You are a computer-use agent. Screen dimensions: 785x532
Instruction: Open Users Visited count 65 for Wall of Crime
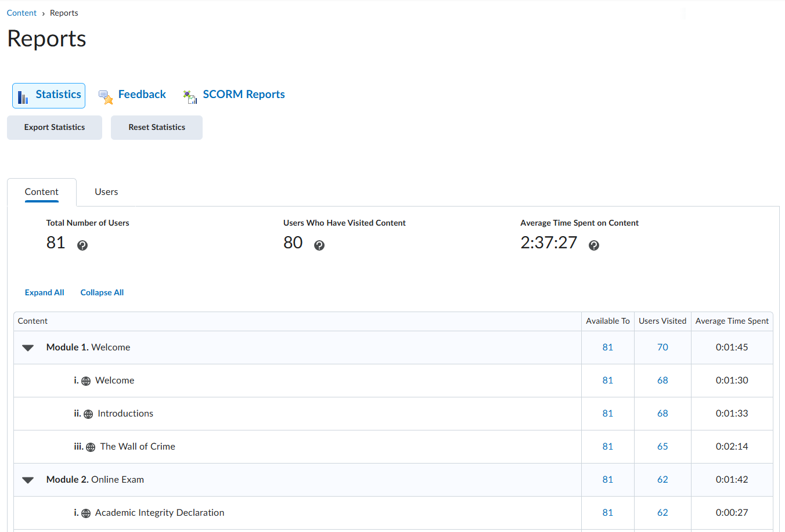(x=662, y=447)
